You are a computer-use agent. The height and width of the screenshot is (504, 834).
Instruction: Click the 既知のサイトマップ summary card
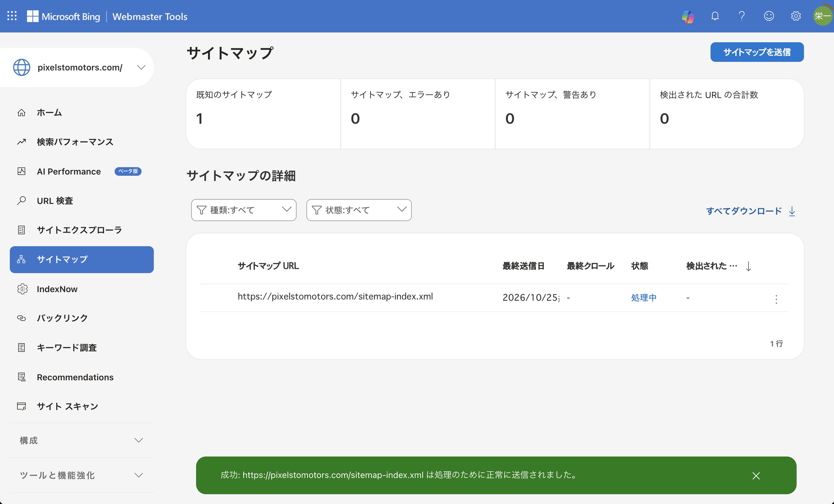pos(263,114)
